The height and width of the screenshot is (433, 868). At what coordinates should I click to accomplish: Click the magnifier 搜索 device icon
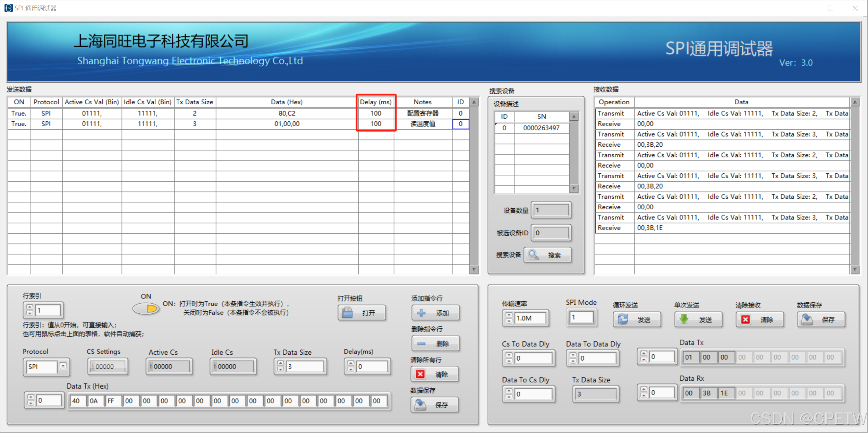pos(534,255)
